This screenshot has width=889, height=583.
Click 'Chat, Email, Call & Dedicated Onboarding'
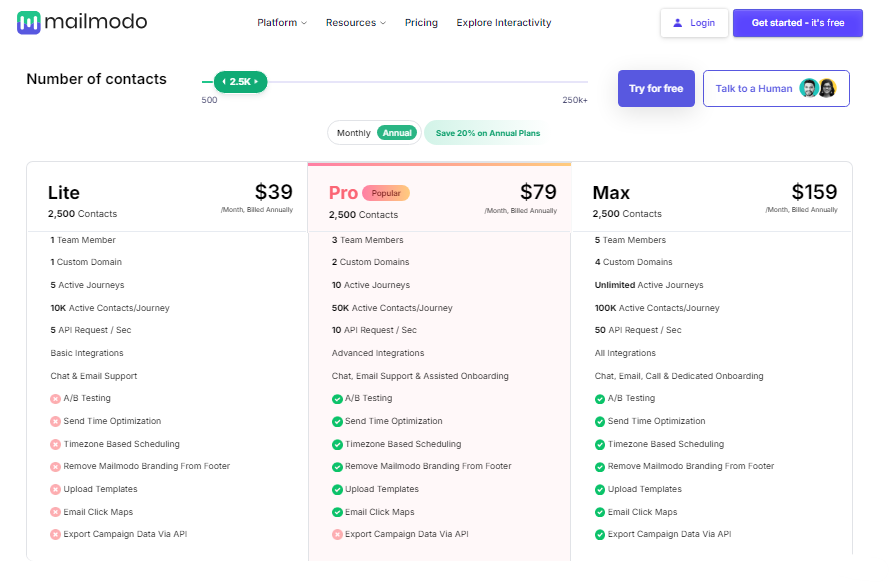pyautogui.click(x=679, y=376)
